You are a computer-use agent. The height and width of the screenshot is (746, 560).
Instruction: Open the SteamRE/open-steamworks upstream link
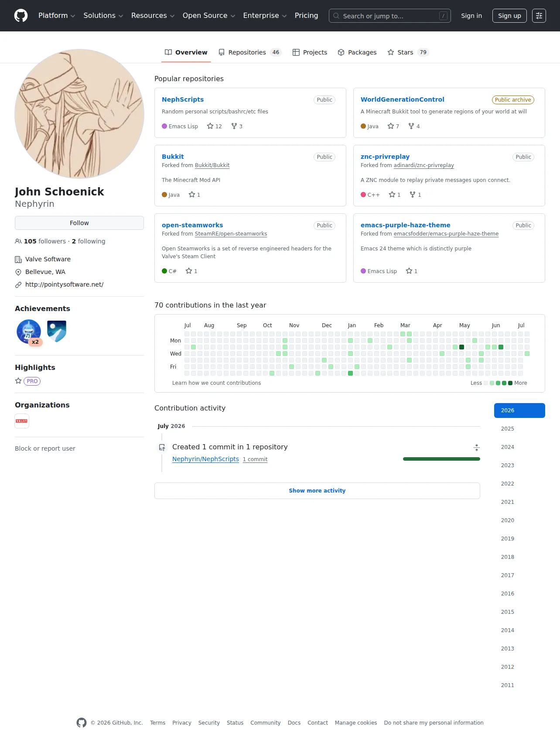[231, 234]
